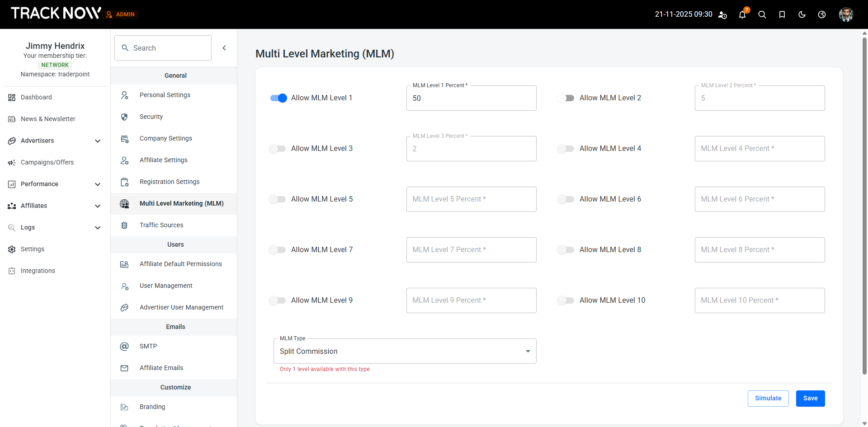This screenshot has height=427, width=868.
Task: Enable the Allow MLM Level 2 toggle
Action: click(566, 98)
